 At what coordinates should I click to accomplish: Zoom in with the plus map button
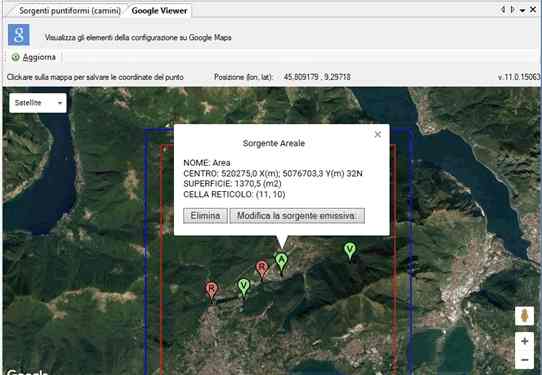point(524,341)
